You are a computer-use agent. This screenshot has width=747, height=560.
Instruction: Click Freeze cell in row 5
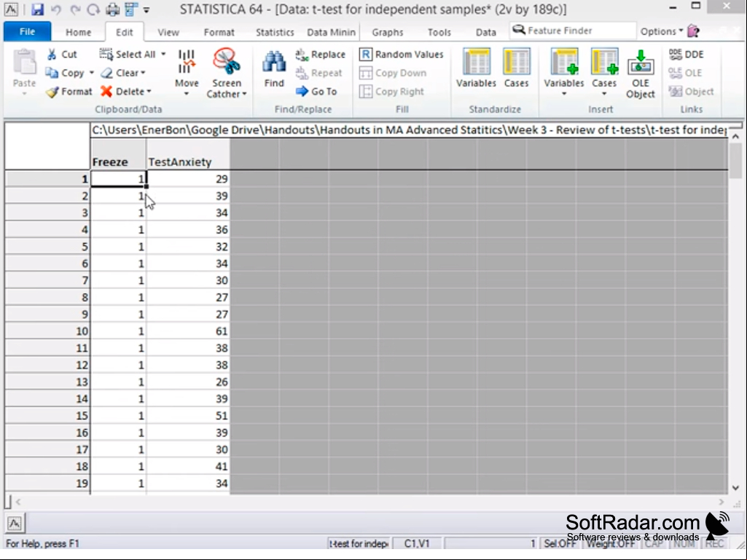(119, 247)
